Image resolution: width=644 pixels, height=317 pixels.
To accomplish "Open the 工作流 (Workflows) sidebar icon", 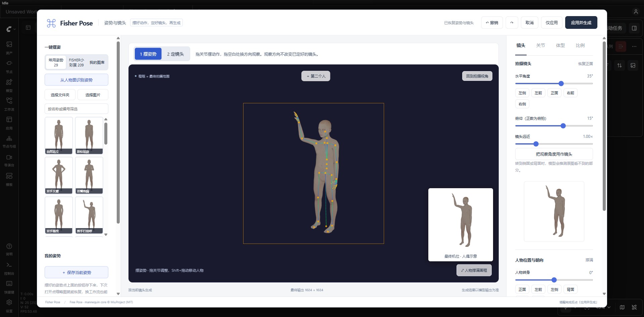I will 9,104.
